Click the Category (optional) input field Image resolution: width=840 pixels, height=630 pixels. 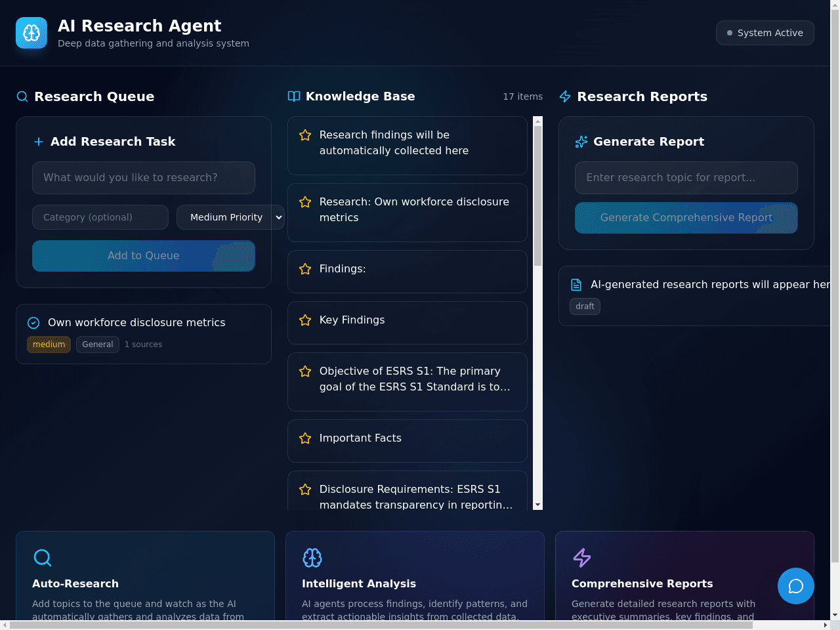coord(100,217)
